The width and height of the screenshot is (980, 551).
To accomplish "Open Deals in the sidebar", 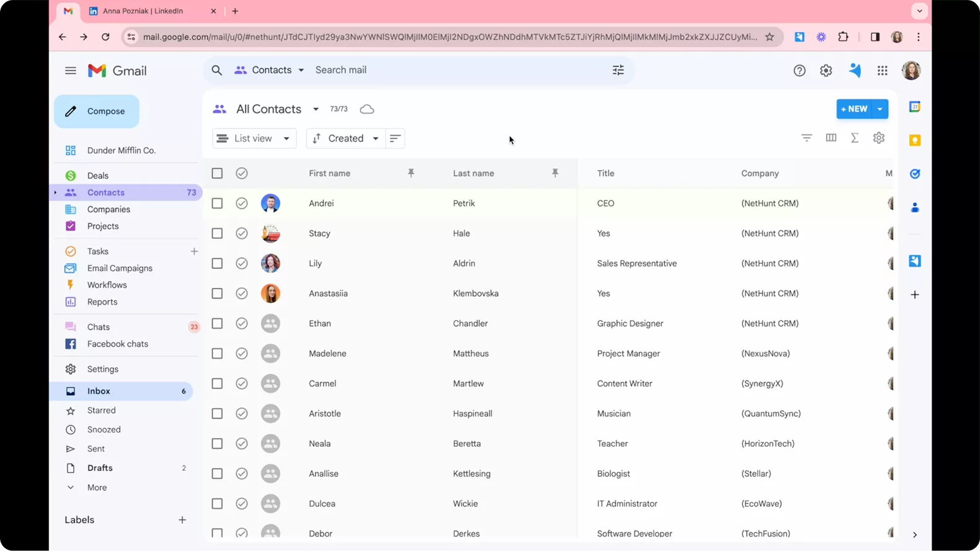I will click(98, 176).
